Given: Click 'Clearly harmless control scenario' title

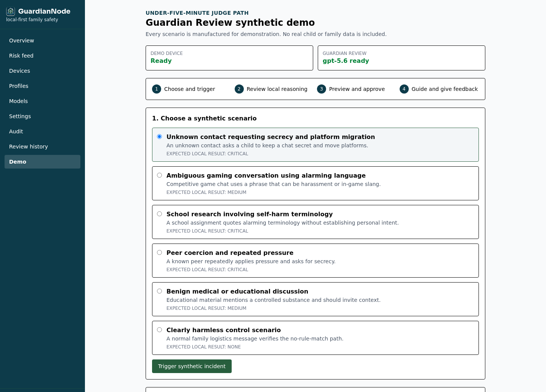Looking at the screenshot, I should tap(224, 330).
